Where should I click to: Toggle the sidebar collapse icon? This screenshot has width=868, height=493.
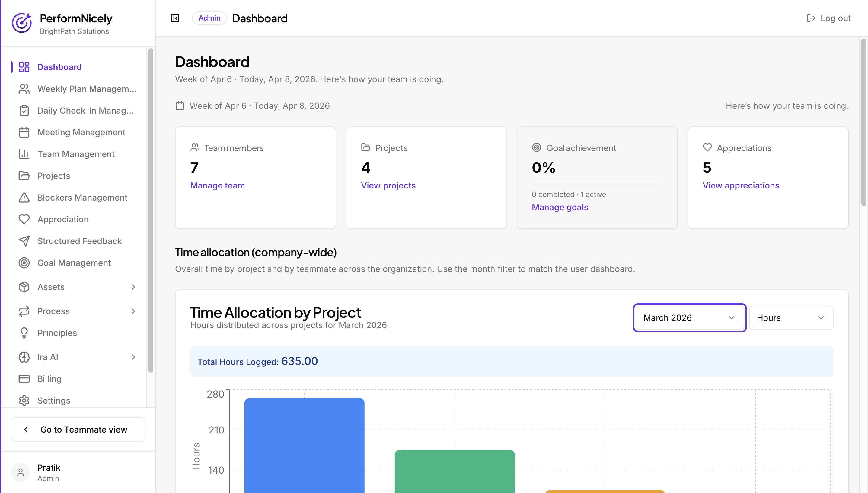pos(175,18)
